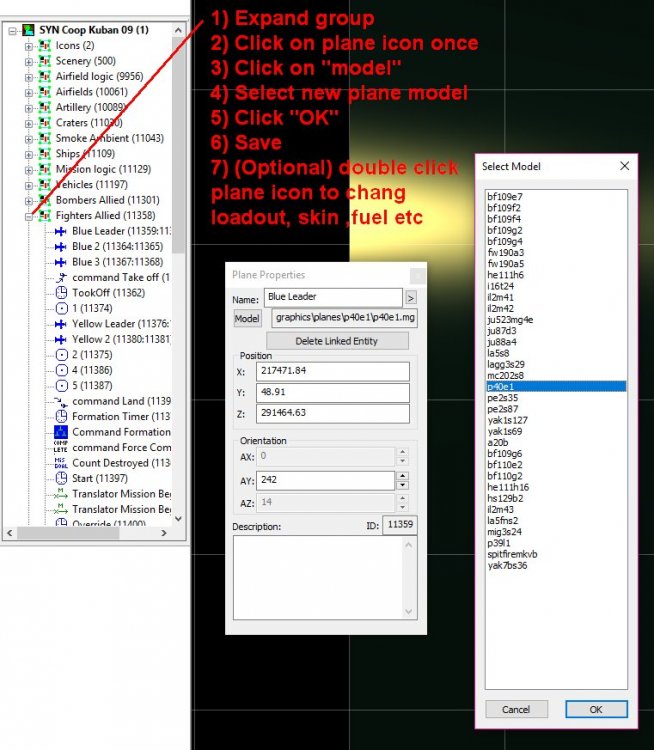Image resolution: width=654 pixels, height=750 pixels.
Task: Increase the AY orientation with up arrow
Action: point(403,476)
